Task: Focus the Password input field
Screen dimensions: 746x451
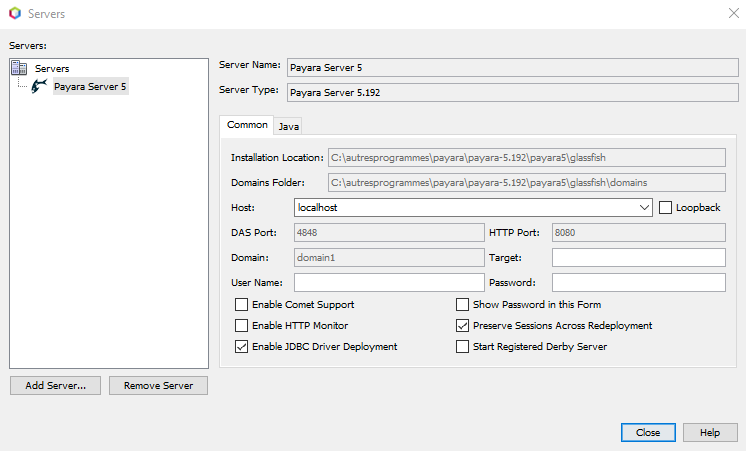Action: (x=638, y=283)
